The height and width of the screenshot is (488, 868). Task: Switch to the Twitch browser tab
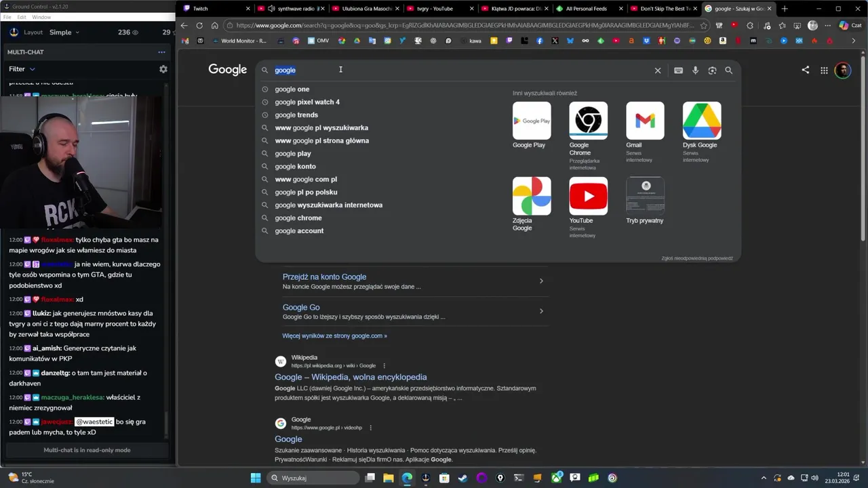click(x=214, y=9)
